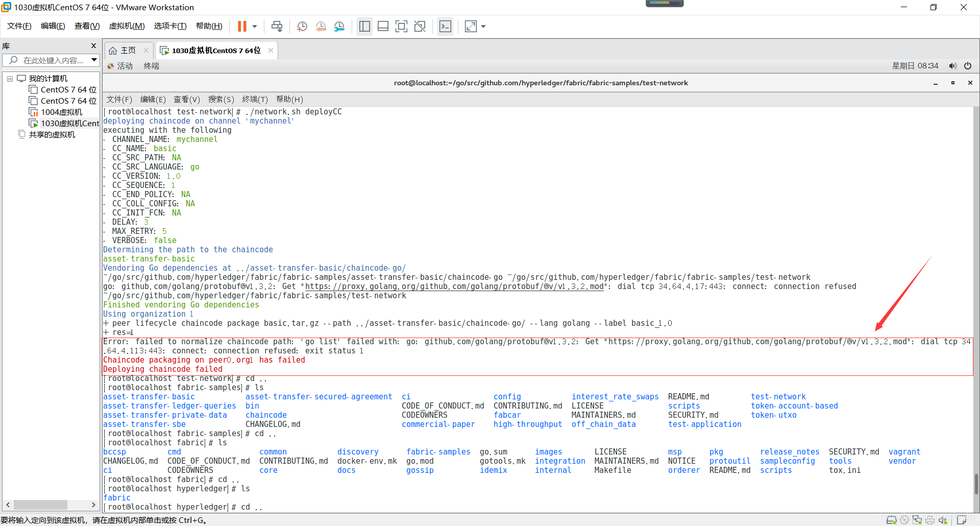The image size is (980, 526).
Task: Open the terminal 查看(V) menu
Action: click(x=187, y=100)
